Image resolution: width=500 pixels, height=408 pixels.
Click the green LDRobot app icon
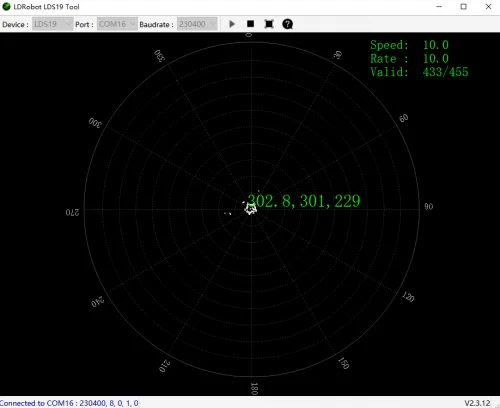point(6,6)
